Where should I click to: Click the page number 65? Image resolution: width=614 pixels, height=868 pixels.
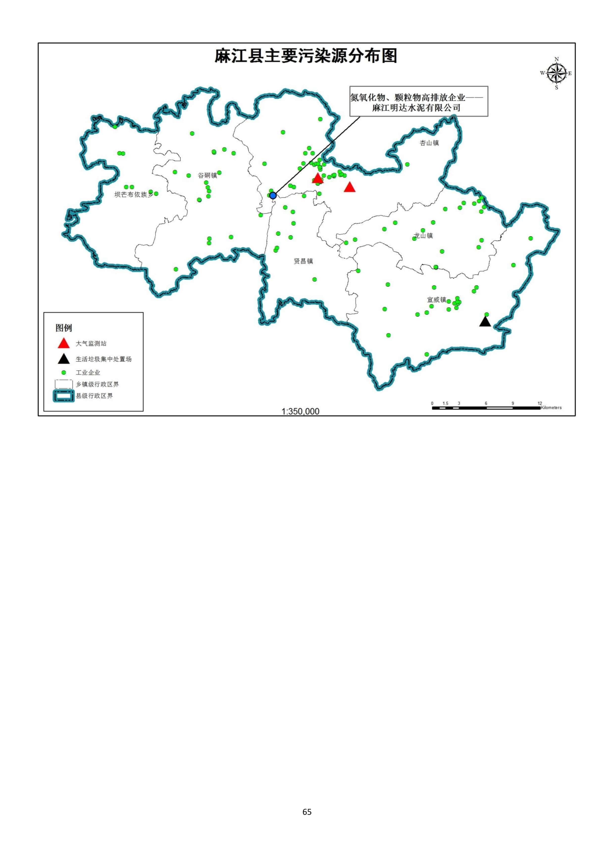(307, 812)
